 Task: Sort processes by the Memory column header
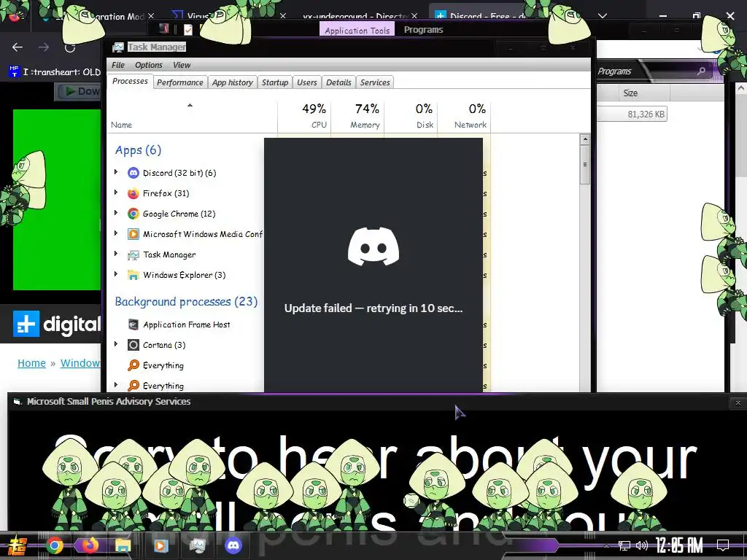[x=357, y=116]
